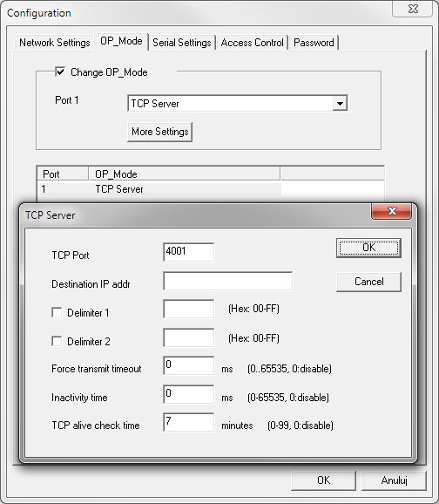Click the Force transmit timeout field
The height and width of the screenshot is (504, 439).
[x=188, y=365]
